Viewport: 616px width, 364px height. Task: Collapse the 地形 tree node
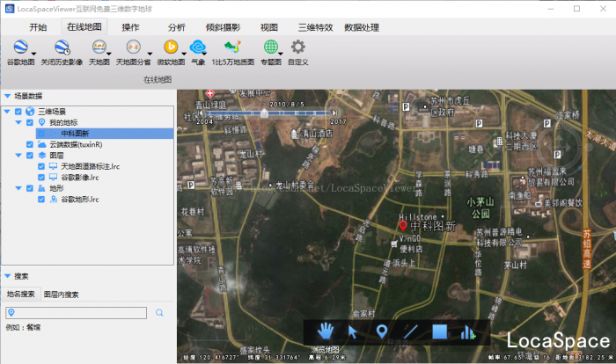click(x=18, y=188)
